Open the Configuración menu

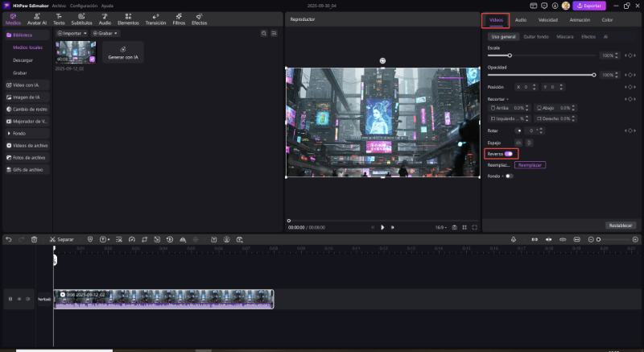[x=84, y=6]
